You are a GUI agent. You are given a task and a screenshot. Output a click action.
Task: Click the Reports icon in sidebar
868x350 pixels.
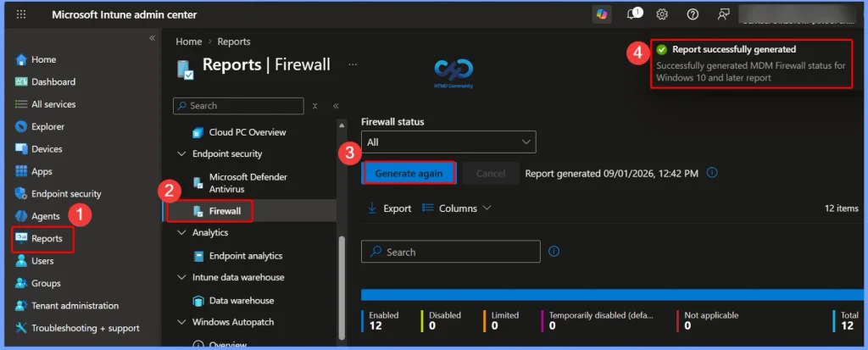point(21,238)
